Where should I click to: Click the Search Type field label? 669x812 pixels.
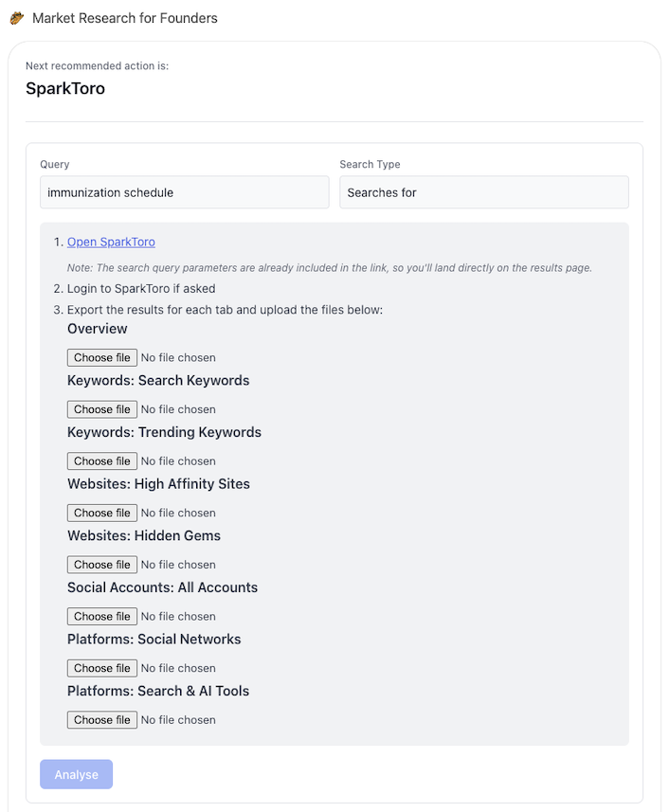370,165
